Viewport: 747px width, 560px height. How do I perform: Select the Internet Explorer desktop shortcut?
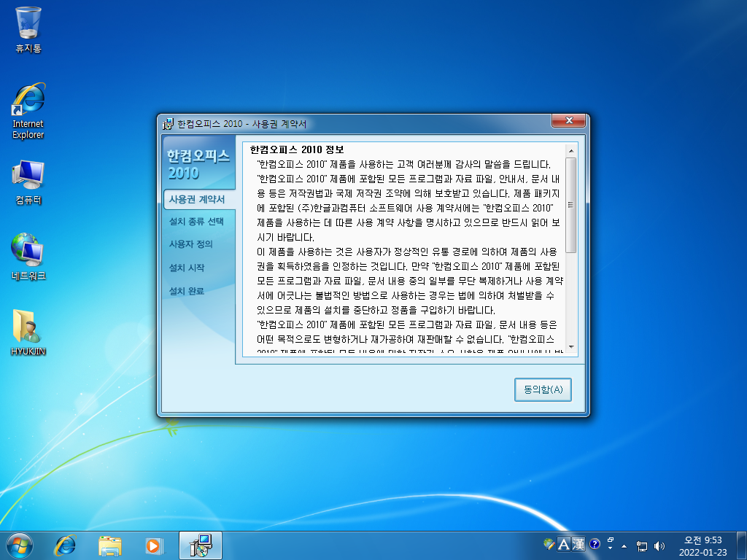(x=28, y=112)
